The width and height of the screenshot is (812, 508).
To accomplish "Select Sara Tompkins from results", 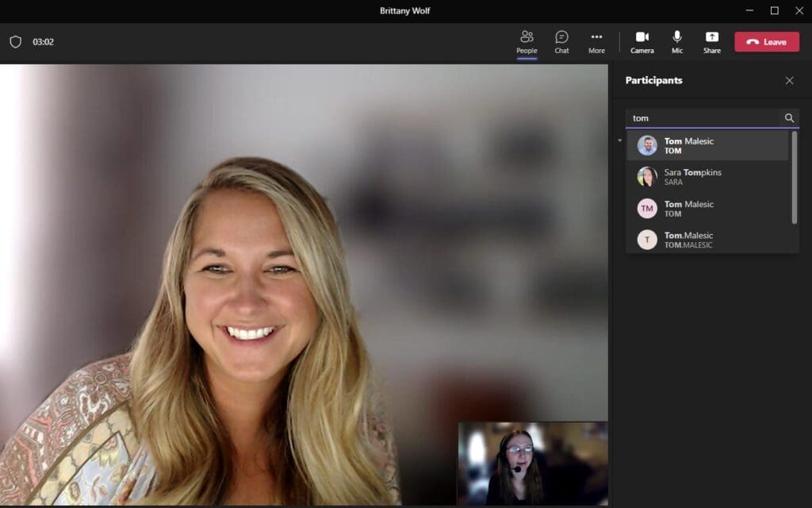I will (x=707, y=177).
